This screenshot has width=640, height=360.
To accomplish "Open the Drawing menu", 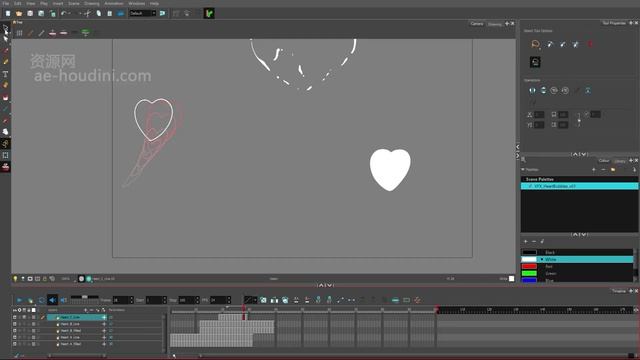I will click(92, 3).
